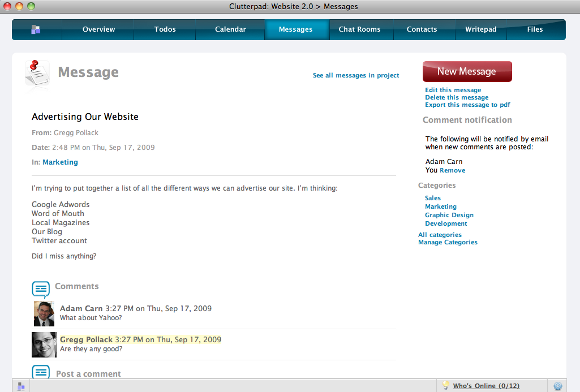Screen dimensions: 580x392
Task: Open Manage Categories
Action: click(x=448, y=242)
